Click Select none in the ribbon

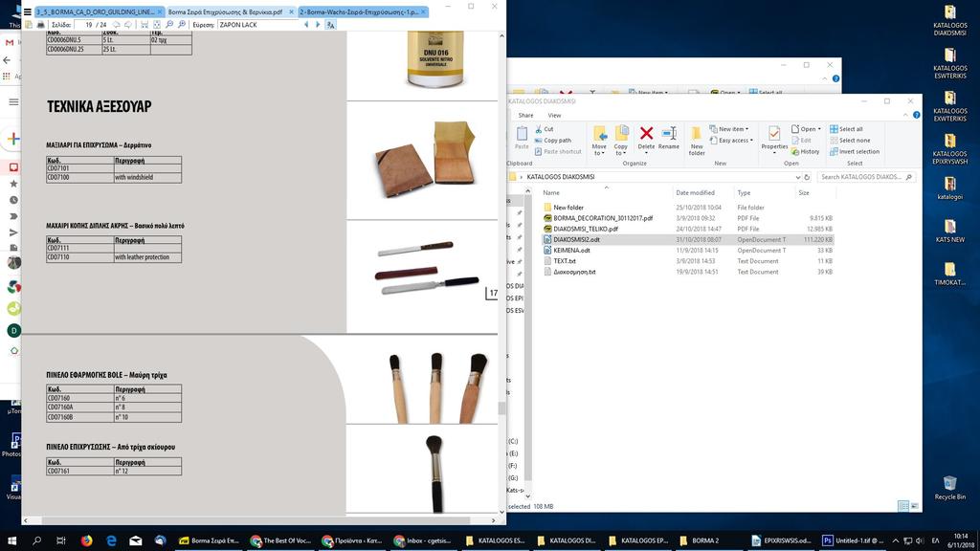coord(850,141)
